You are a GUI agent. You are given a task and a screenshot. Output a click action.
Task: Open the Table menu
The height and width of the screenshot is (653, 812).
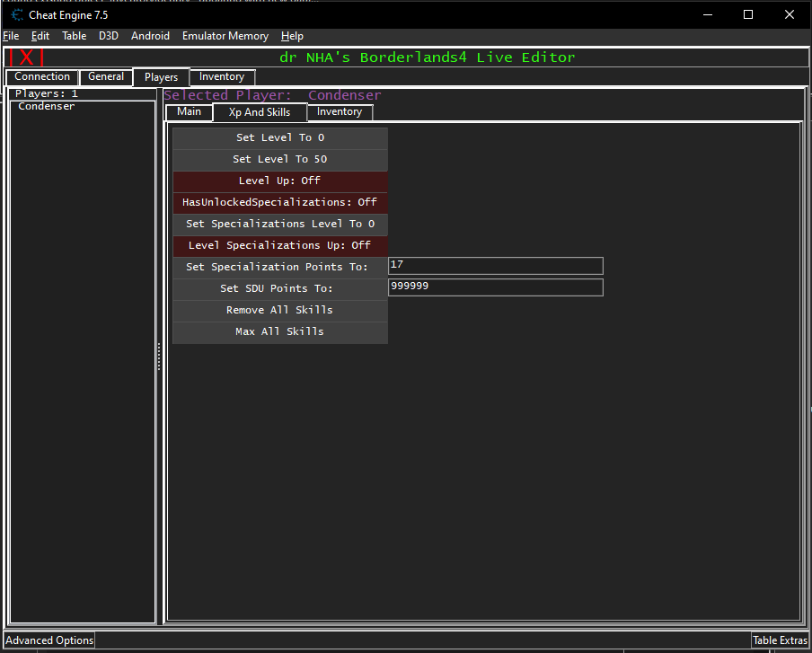coord(74,36)
